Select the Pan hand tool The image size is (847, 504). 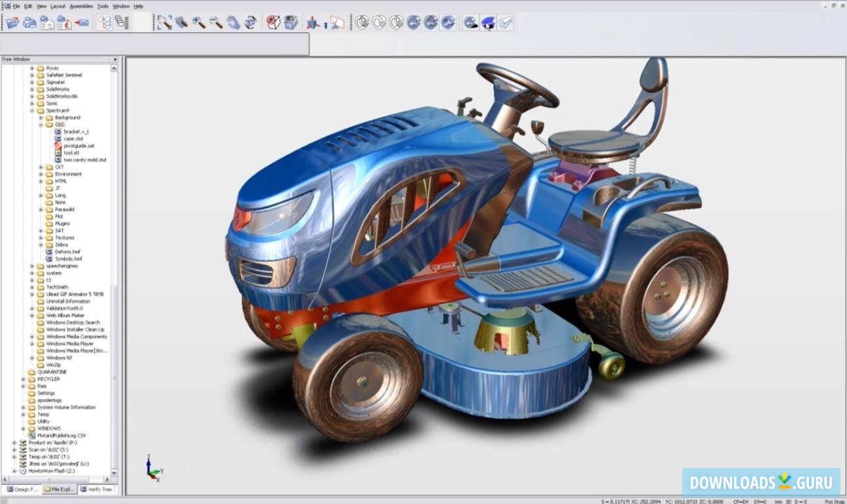(x=233, y=22)
